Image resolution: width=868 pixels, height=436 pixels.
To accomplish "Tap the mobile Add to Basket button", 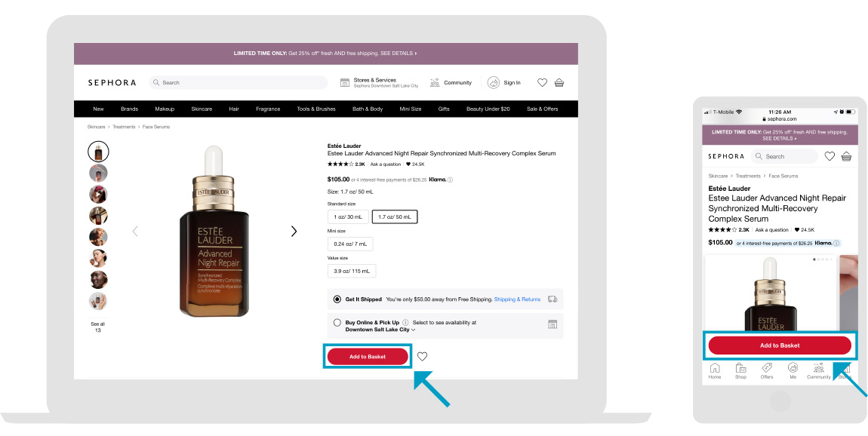I will click(780, 345).
